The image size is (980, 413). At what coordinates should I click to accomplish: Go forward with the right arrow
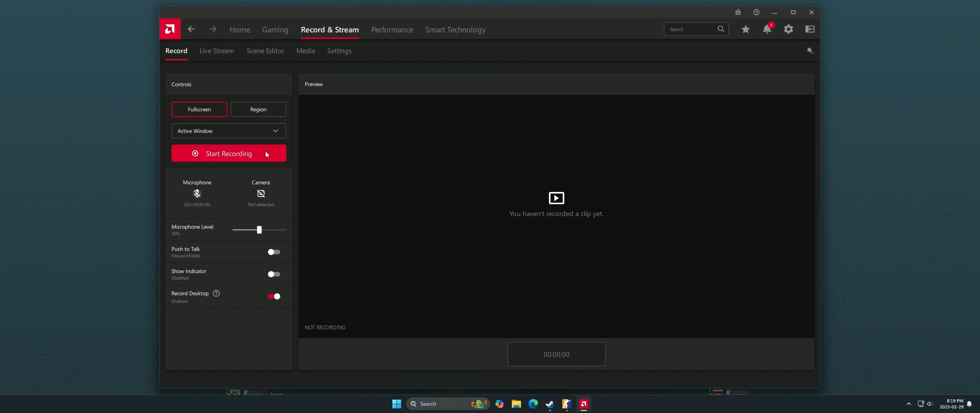(x=213, y=29)
